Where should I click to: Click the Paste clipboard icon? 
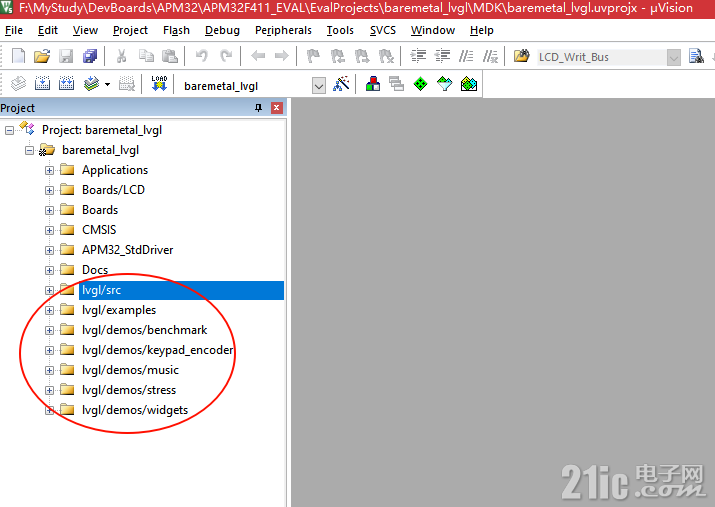(170, 56)
